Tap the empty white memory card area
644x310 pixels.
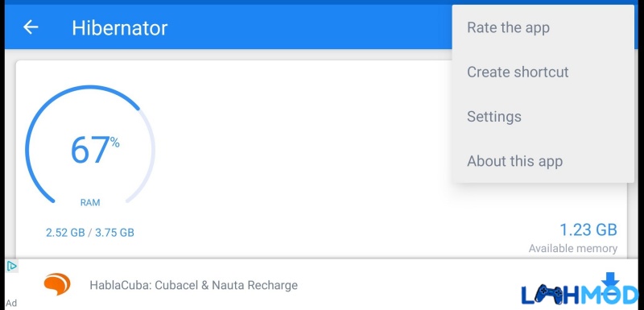pyautogui.click(x=304, y=156)
